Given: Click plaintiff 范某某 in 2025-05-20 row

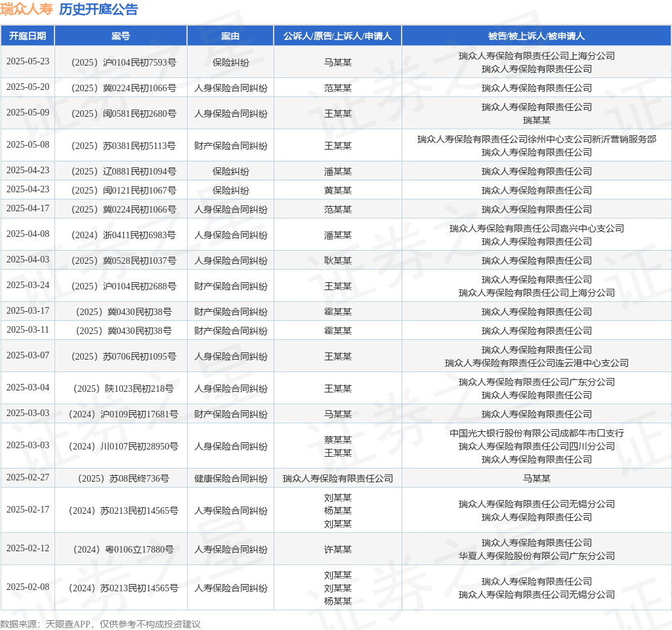Looking at the screenshot, I should click(x=338, y=89).
